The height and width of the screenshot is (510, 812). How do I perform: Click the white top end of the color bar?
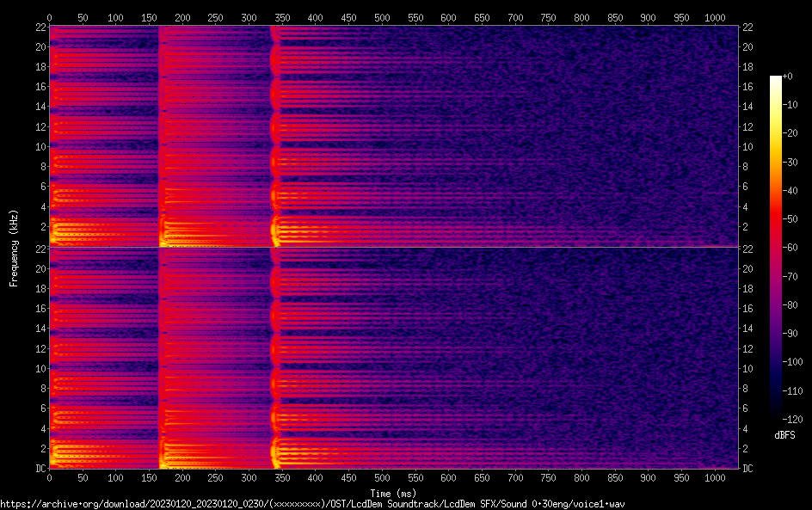click(776, 79)
